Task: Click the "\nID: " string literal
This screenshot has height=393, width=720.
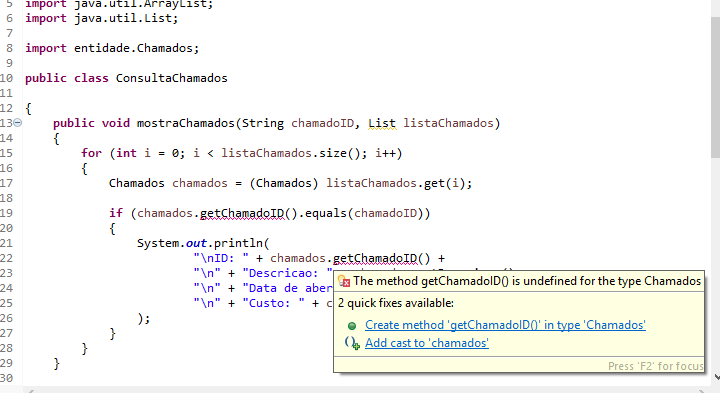Action: tap(221, 258)
